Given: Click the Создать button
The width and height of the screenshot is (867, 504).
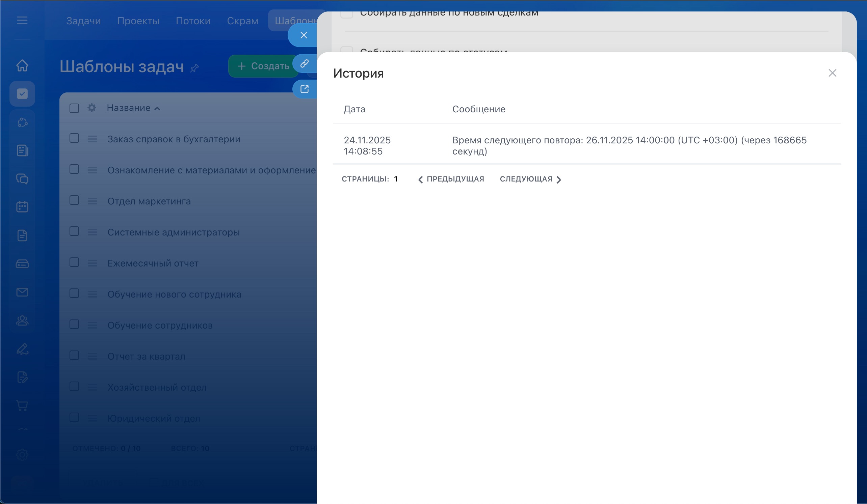Looking at the screenshot, I should (x=263, y=66).
